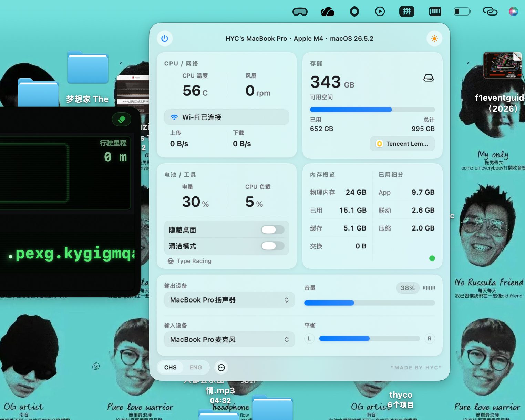Click the Type Racing globe icon
The width and height of the screenshot is (525, 420).
click(171, 261)
